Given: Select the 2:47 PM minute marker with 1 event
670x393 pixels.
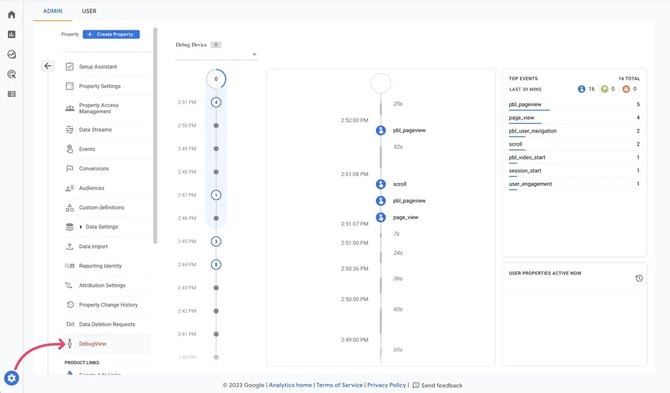Looking at the screenshot, I should click(216, 195).
